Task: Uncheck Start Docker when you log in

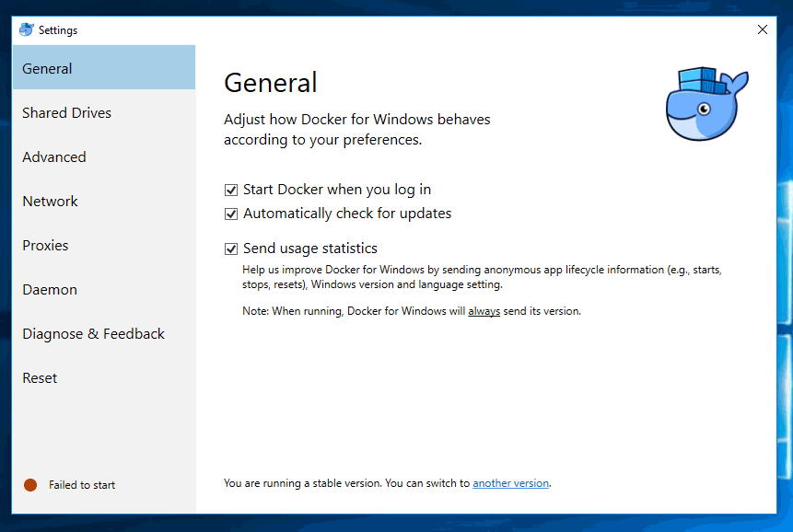Action: 231,190
